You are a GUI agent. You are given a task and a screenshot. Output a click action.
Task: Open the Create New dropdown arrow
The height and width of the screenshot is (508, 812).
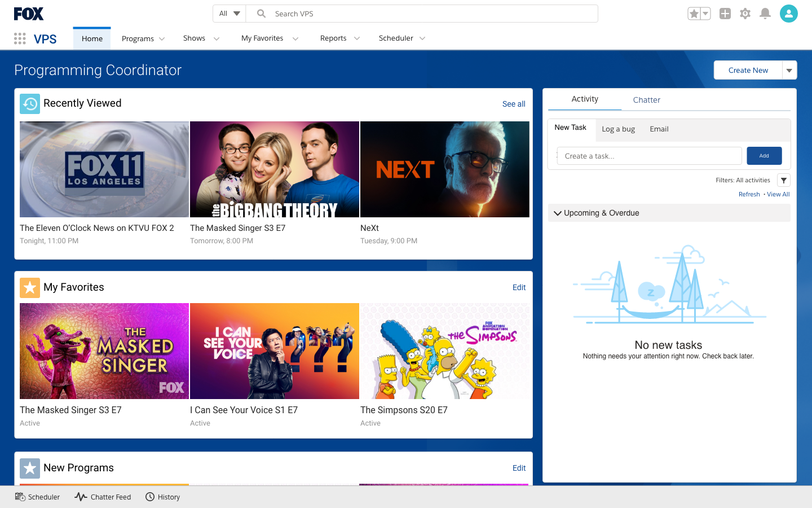tap(789, 71)
